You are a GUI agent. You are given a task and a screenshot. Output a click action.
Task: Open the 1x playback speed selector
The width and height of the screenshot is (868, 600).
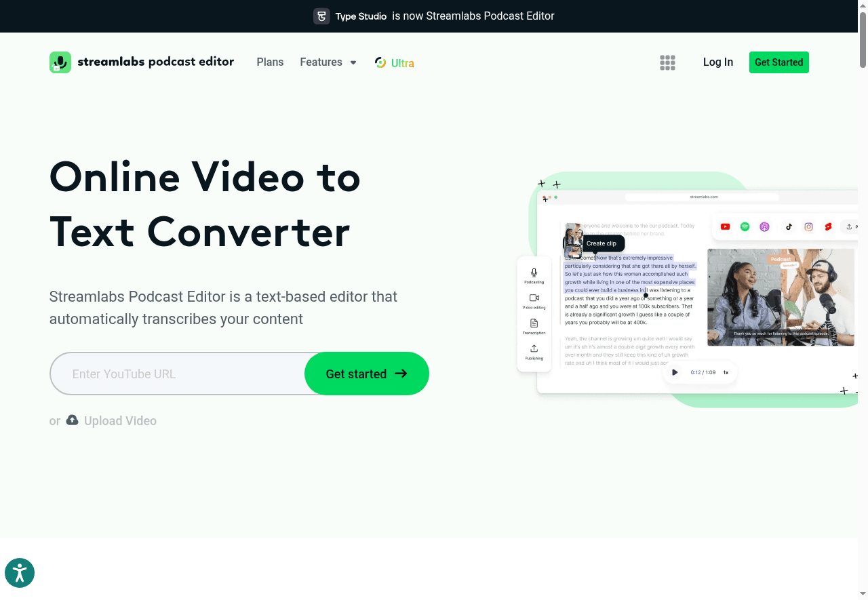[726, 372]
